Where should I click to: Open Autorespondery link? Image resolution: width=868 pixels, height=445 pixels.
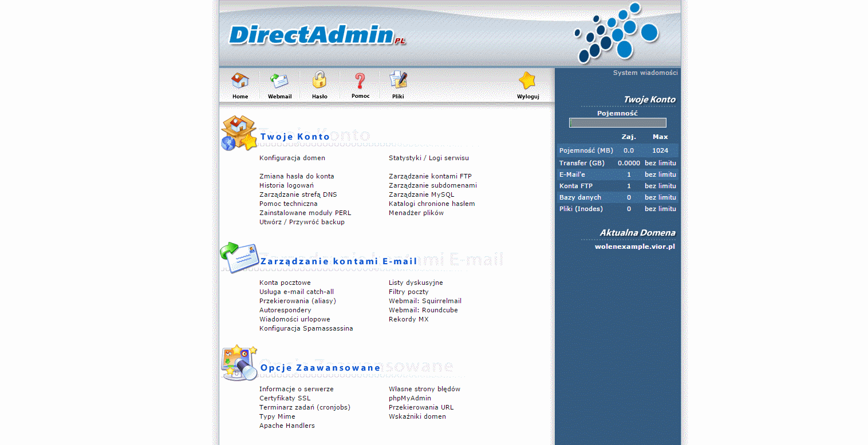(x=285, y=310)
